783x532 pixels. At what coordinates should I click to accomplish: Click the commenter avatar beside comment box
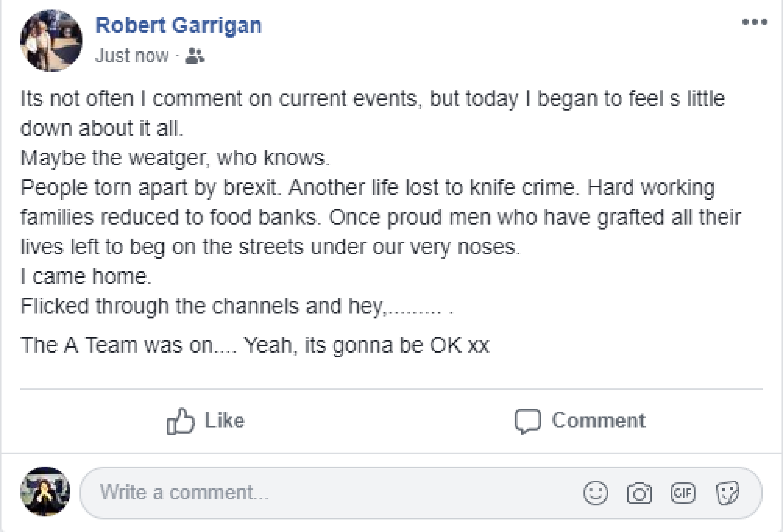pos(45,491)
